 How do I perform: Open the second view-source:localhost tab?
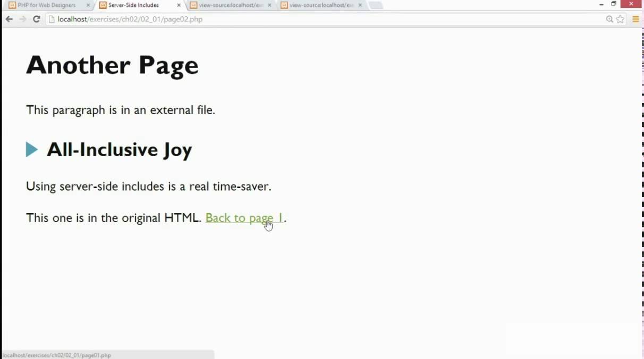(321, 5)
